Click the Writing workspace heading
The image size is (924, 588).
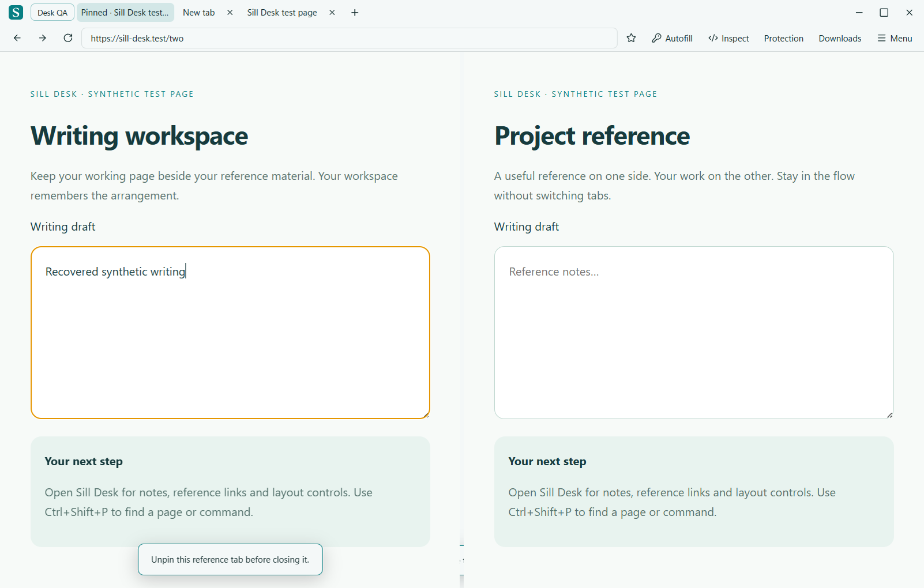pos(139,136)
